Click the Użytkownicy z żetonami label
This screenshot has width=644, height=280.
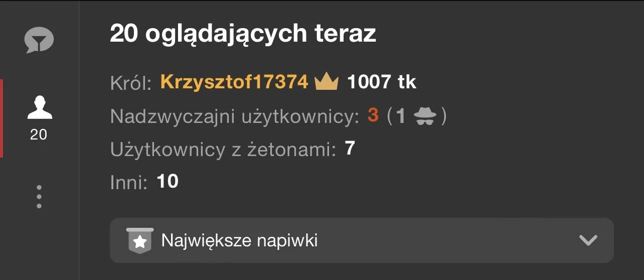pos(223,150)
